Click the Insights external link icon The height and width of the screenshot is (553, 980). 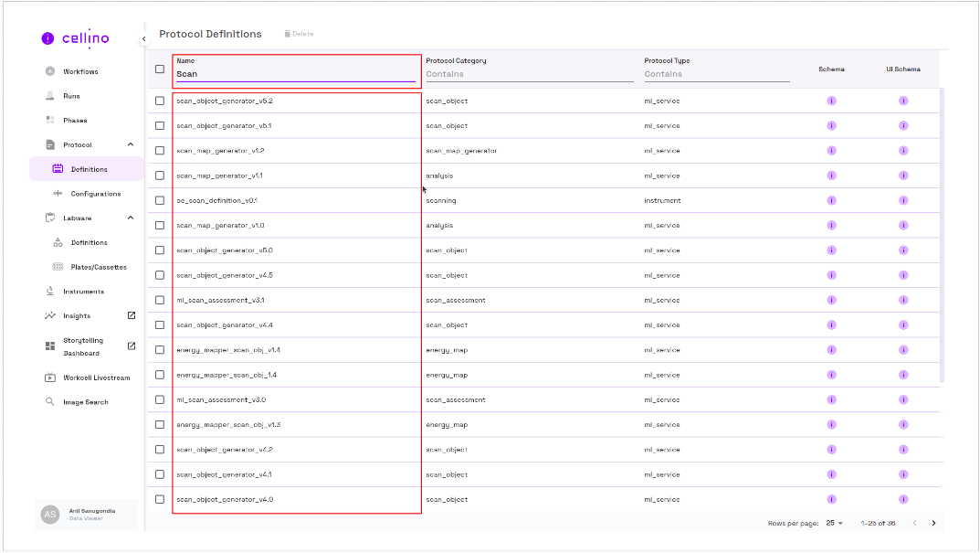[131, 315]
